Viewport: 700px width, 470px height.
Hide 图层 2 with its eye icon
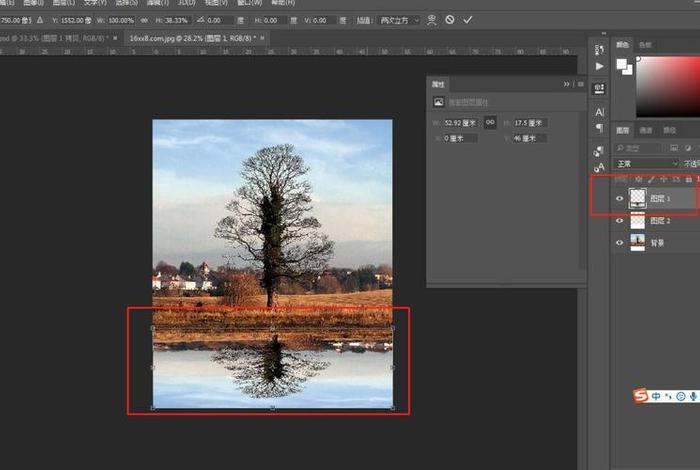pyautogui.click(x=619, y=220)
